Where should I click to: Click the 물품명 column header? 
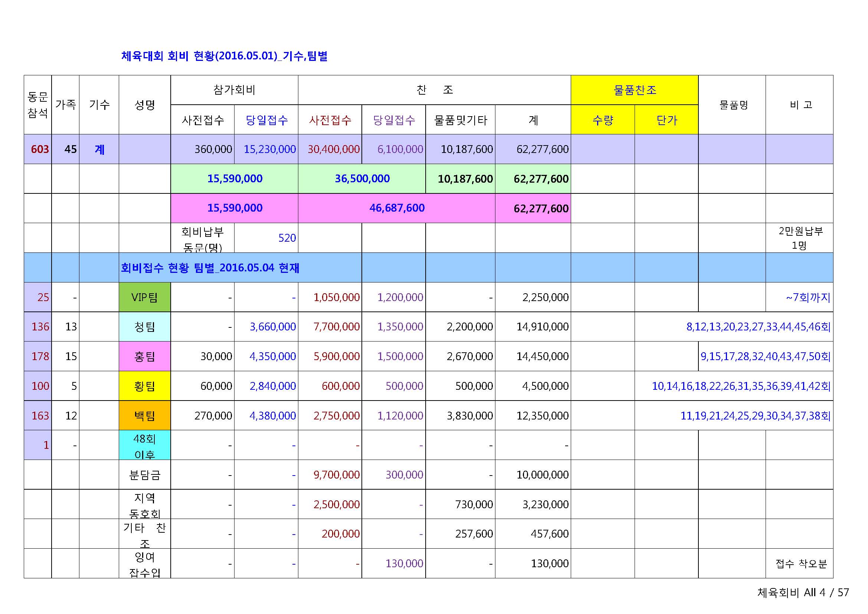732,105
